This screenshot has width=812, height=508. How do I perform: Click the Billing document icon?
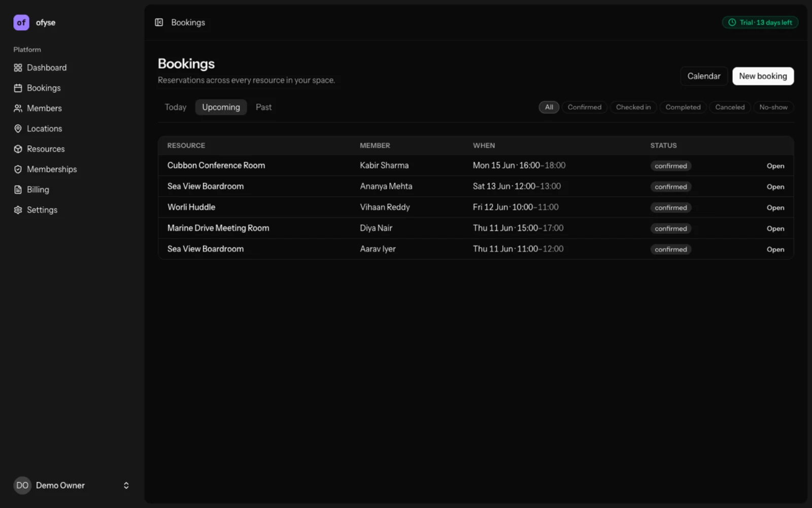18,189
